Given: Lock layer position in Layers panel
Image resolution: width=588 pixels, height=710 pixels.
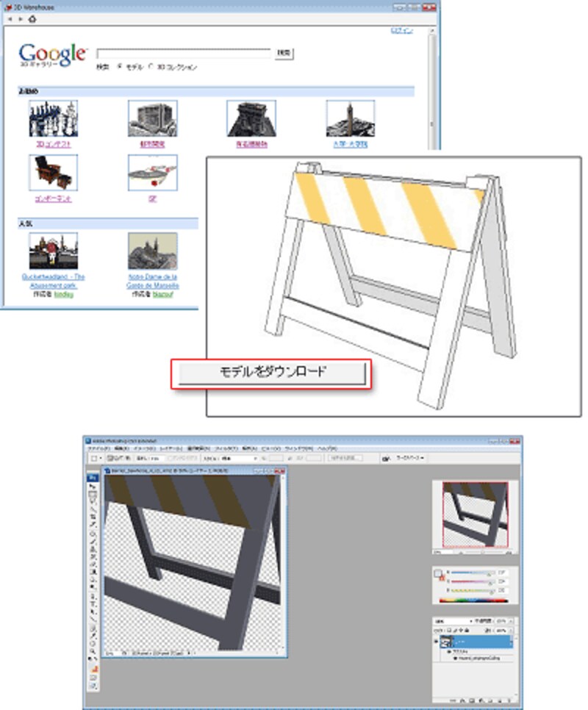Looking at the screenshot, I should (461, 631).
